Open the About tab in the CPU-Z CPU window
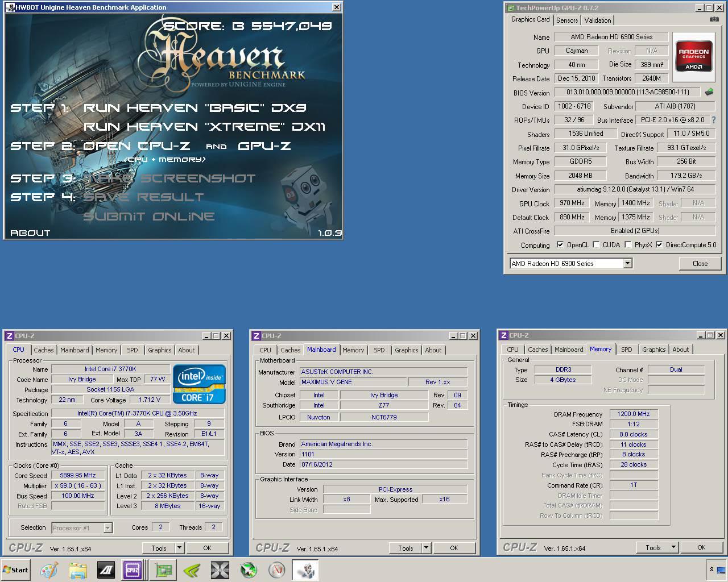This screenshot has height=582, width=728. coord(187,350)
